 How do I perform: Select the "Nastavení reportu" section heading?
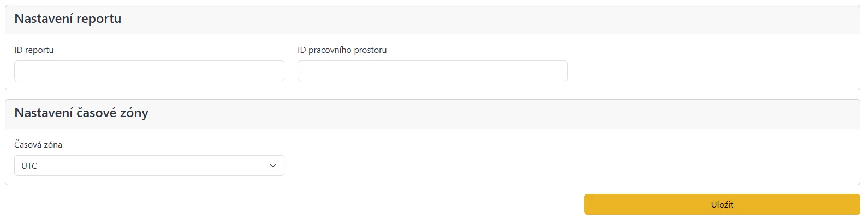[68, 19]
